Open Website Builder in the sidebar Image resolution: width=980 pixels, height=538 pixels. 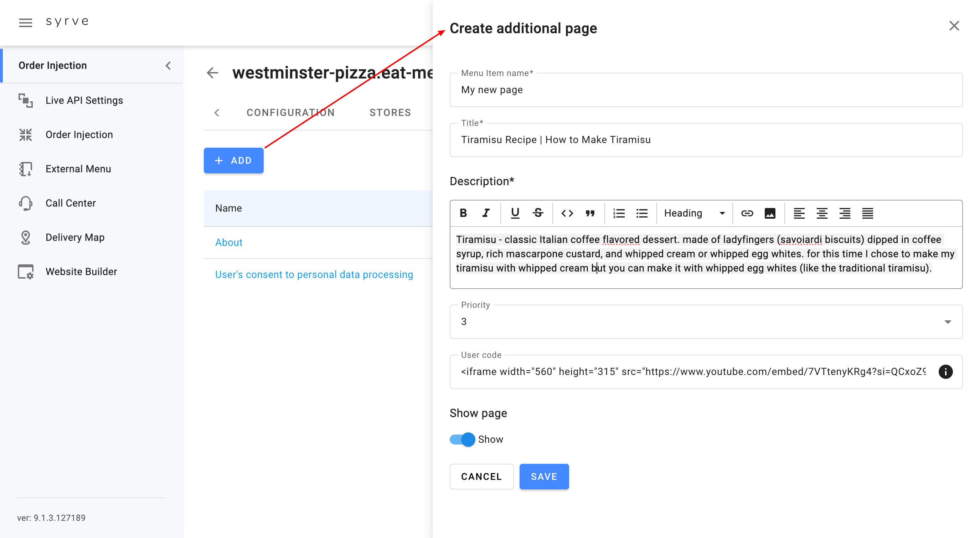[x=81, y=271]
